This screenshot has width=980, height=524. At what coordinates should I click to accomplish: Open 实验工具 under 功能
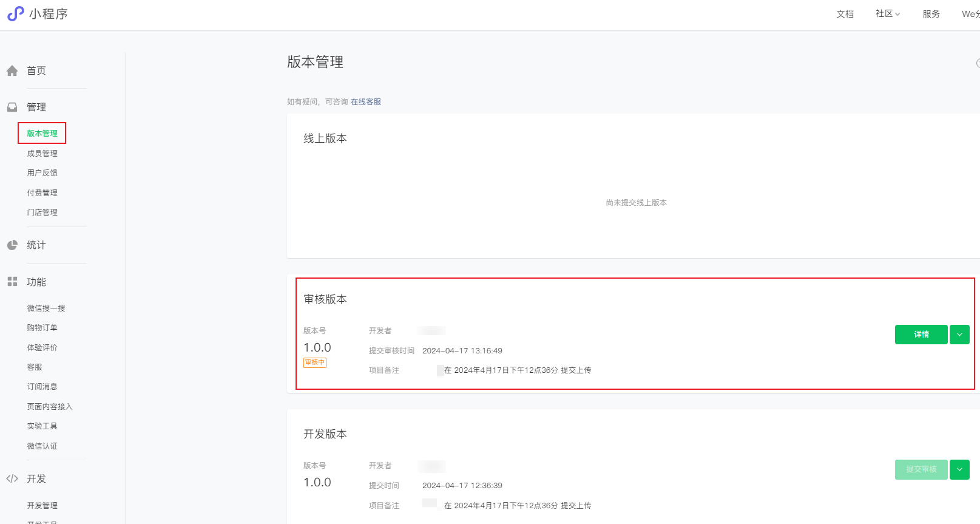pos(42,426)
